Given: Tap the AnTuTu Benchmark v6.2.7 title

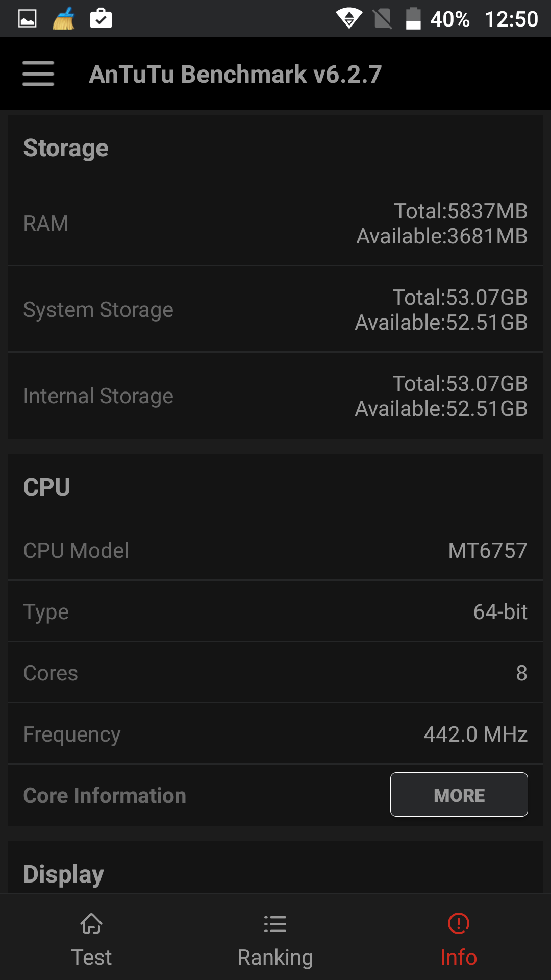Looking at the screenshot, I should (235, 74).
